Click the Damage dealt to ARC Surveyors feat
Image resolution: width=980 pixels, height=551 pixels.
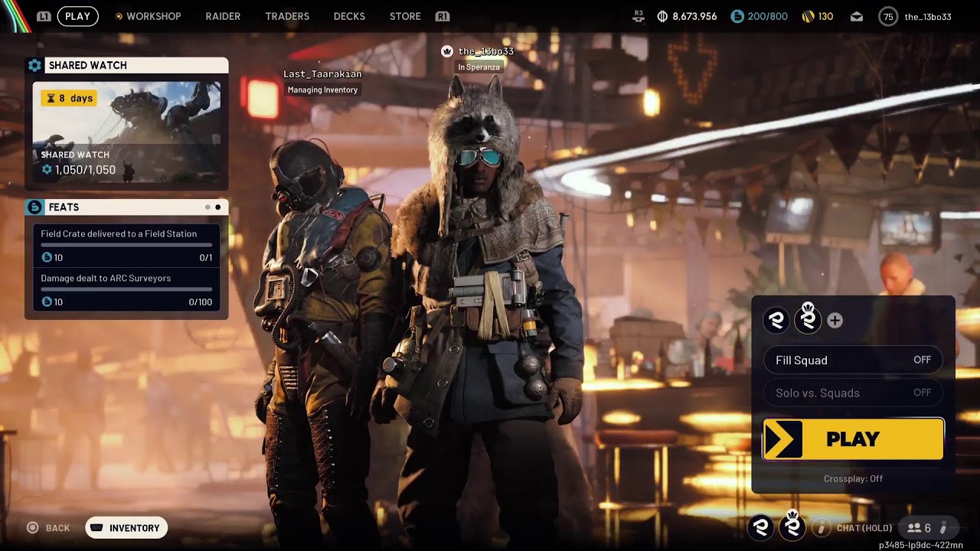[x=106, y=278]
